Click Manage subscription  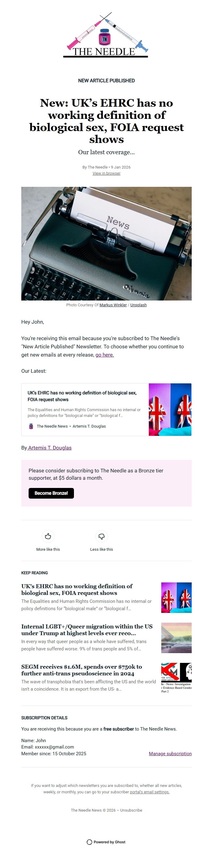(170, 753)
